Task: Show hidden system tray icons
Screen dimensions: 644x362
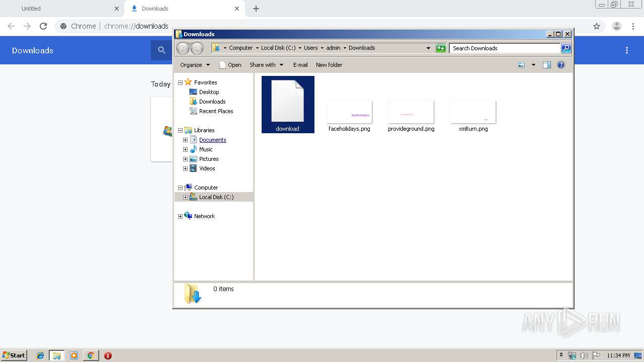Action: click(561, 355)
